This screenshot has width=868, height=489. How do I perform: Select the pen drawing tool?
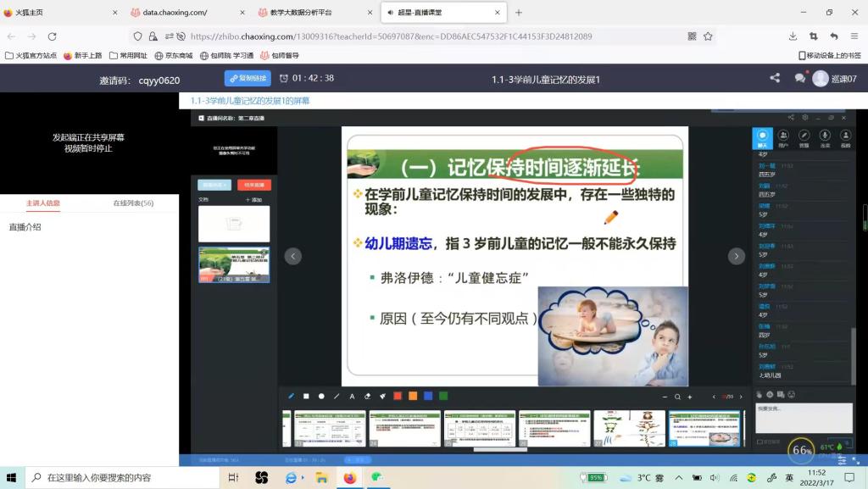point(292,396)
